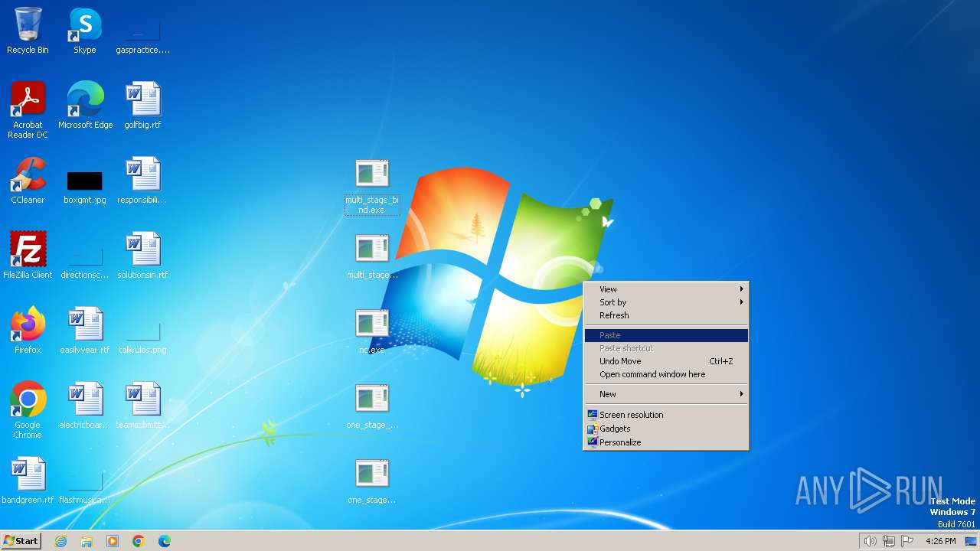This screenshot has height=551, width=980.
Task: Expand the arrow beside View
Action: (x=742, y=289)
